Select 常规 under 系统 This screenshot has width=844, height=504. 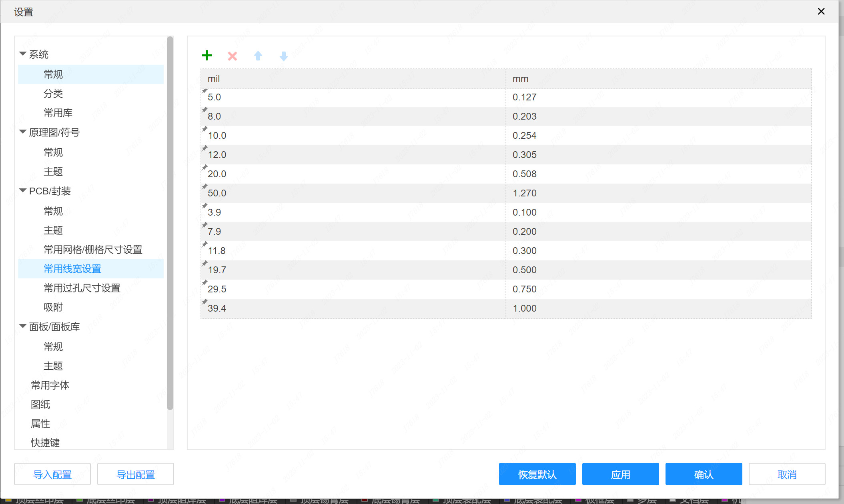coord(91,74)
